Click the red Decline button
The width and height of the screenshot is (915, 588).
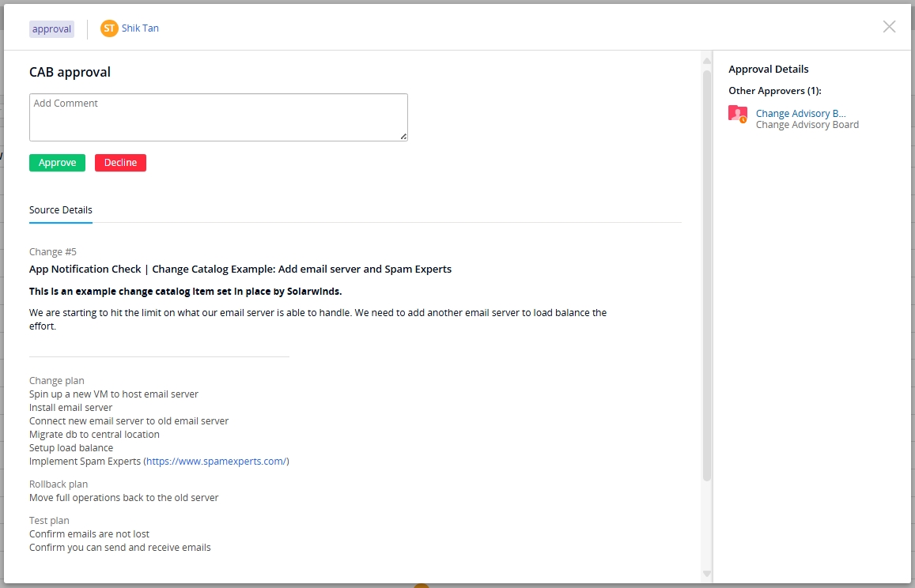120,163
